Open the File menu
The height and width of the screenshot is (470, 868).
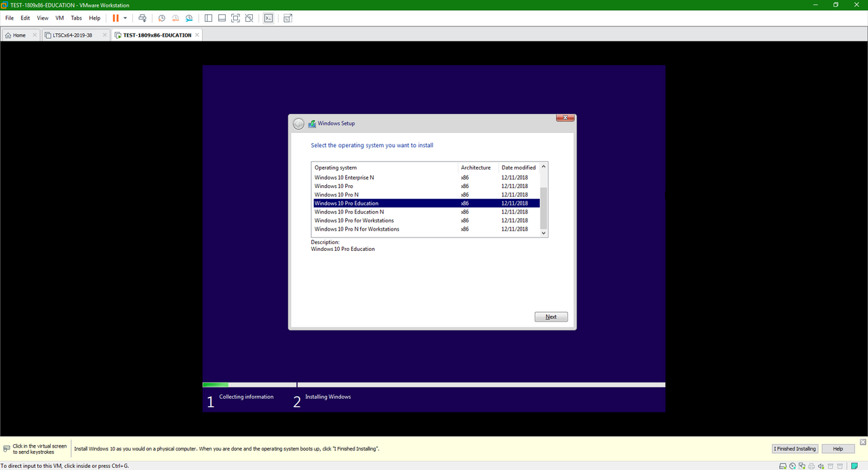point(9,18)
